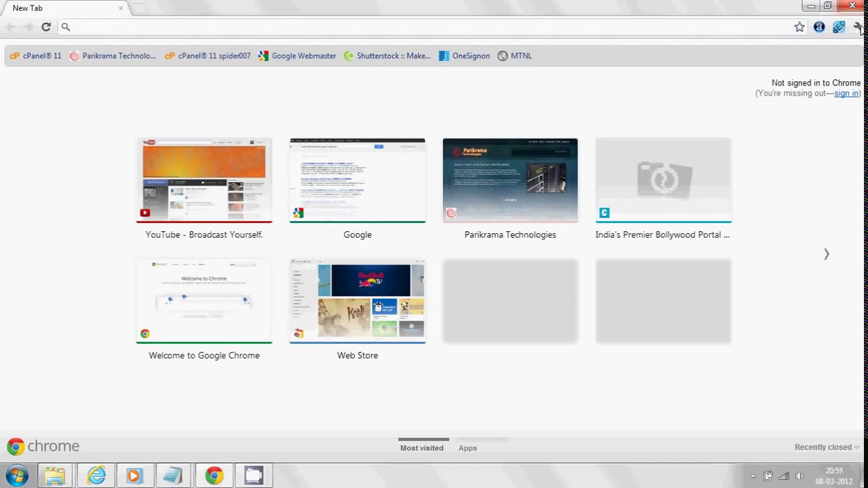The width and height of the screenshot is (868, 488).
Task: Open the Chrome taskbar icon
Action: (x=214, y=476)
